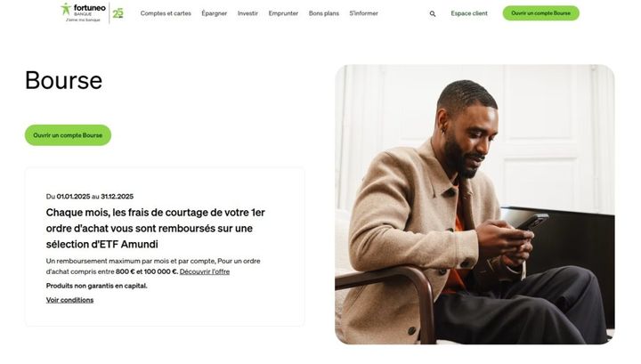
Task: Click the 25th anniversary badge icon
Action: pos(118,13)
